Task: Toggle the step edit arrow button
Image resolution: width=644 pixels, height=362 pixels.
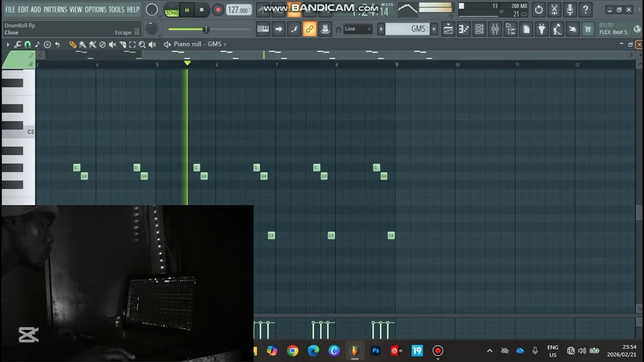Action: [279, 29]
